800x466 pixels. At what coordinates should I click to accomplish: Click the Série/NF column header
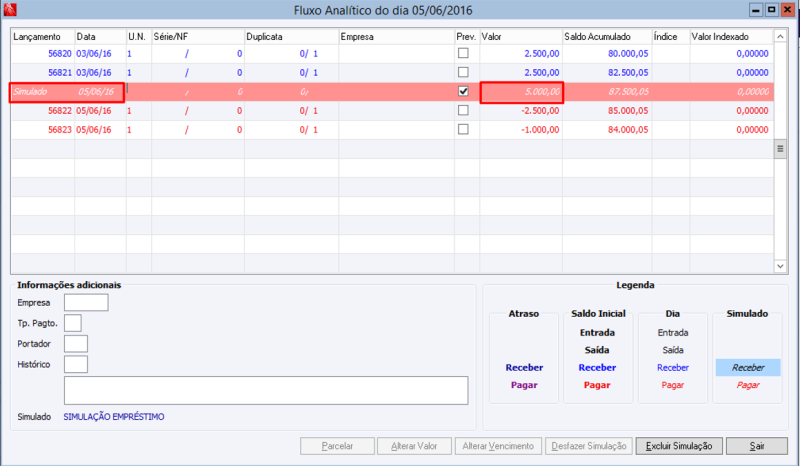click(198, 37)
